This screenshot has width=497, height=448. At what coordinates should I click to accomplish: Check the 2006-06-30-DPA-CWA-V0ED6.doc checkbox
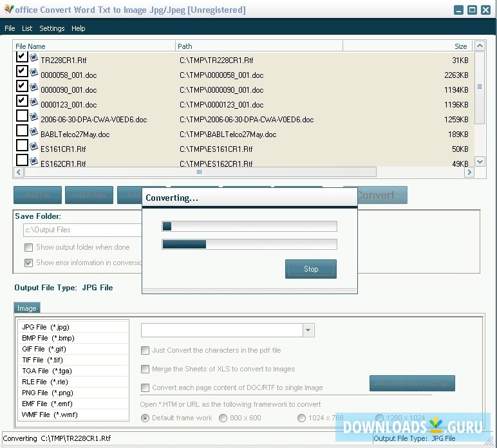tap(22, 115)
